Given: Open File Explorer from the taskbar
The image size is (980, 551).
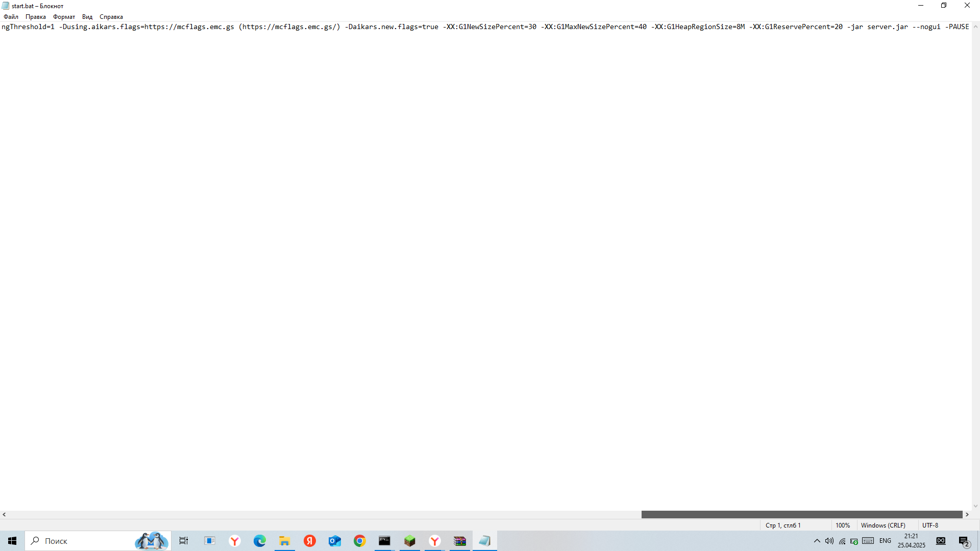Looking at the screenshot, I should [x=285, y=541].
